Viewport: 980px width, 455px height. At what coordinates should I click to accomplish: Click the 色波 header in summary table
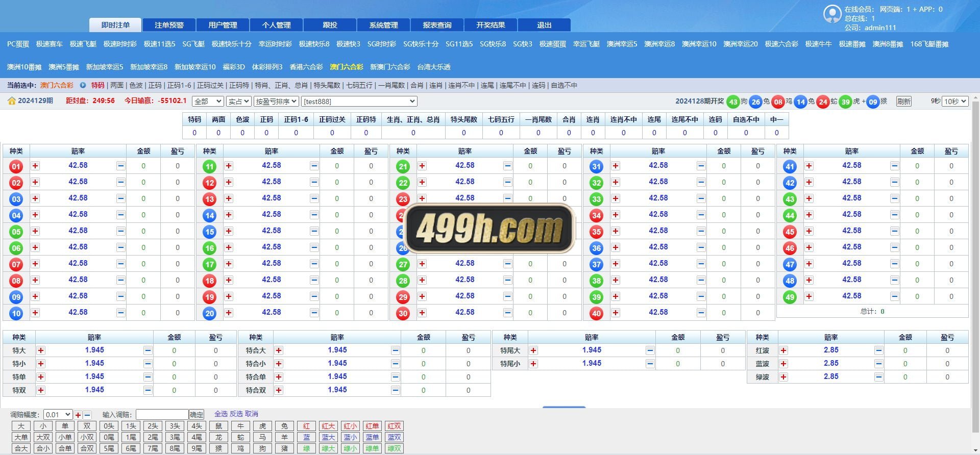242,119
